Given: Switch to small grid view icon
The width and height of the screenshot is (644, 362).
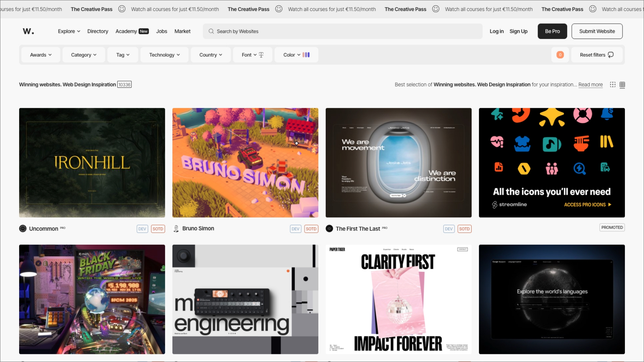Looking at the screenshot, I should click(612, 84).
